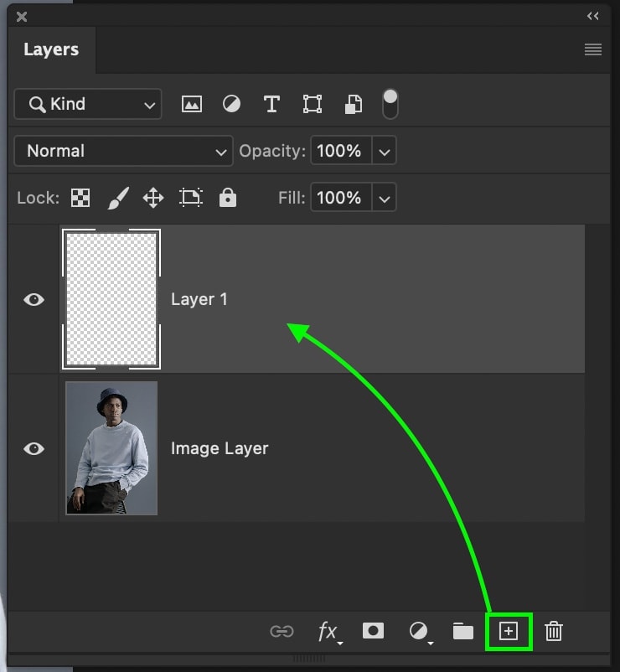This screenshot has width=620, height=672.
Task: Collapse the panel with double-arrow button
Action: [593, 16]
